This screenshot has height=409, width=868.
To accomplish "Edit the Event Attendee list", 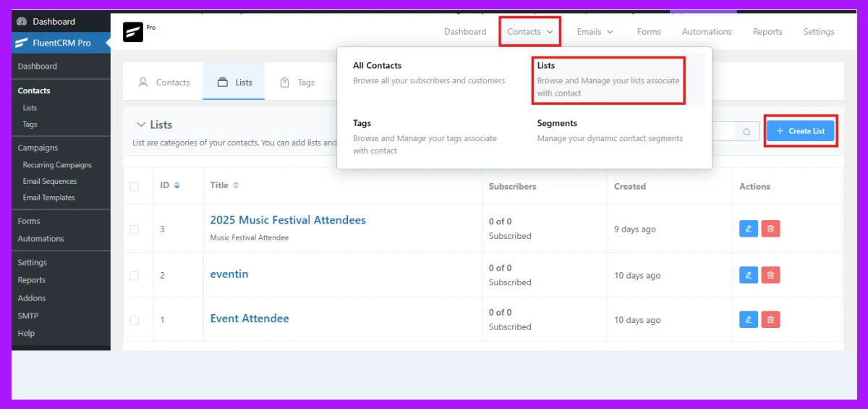I will tap(749, 319).
